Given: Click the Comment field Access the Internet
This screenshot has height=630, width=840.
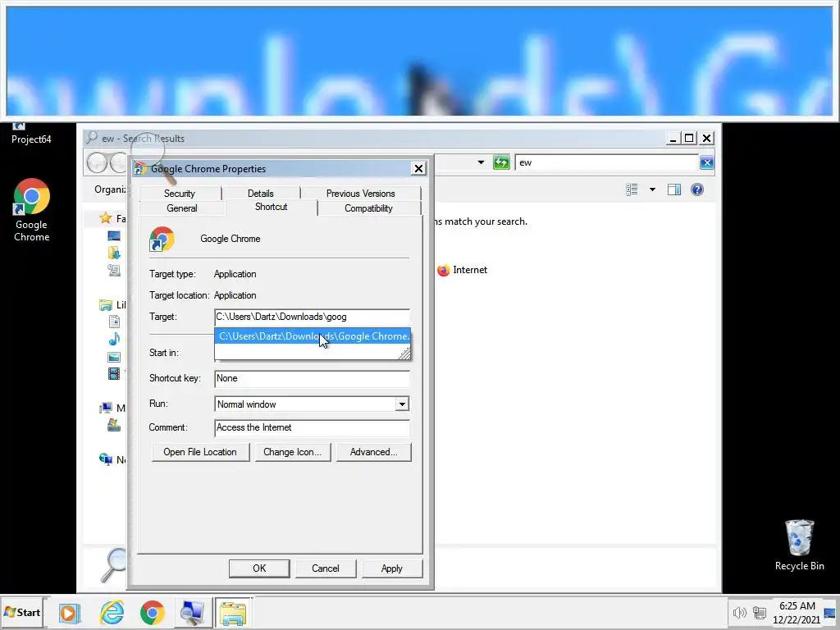Looking at the screenshot, I should tap(312, 427).
